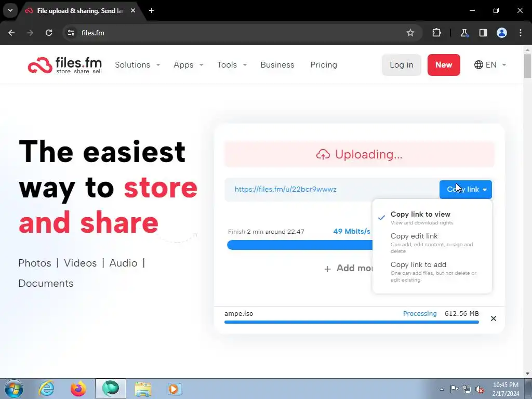Open a new browser tab
The height and width of the screenshot is (399, 532).
pyautogui.click(x=152, y=10)
